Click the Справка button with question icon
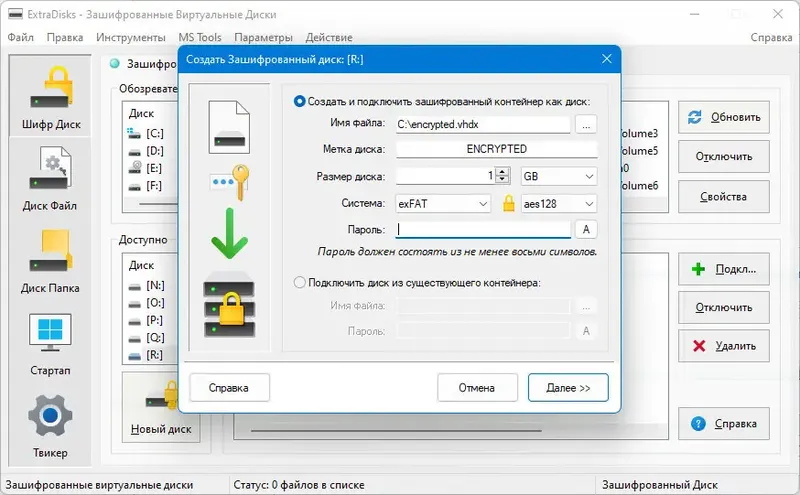This screenshot has width=800, height=495. tap(723, 424)
